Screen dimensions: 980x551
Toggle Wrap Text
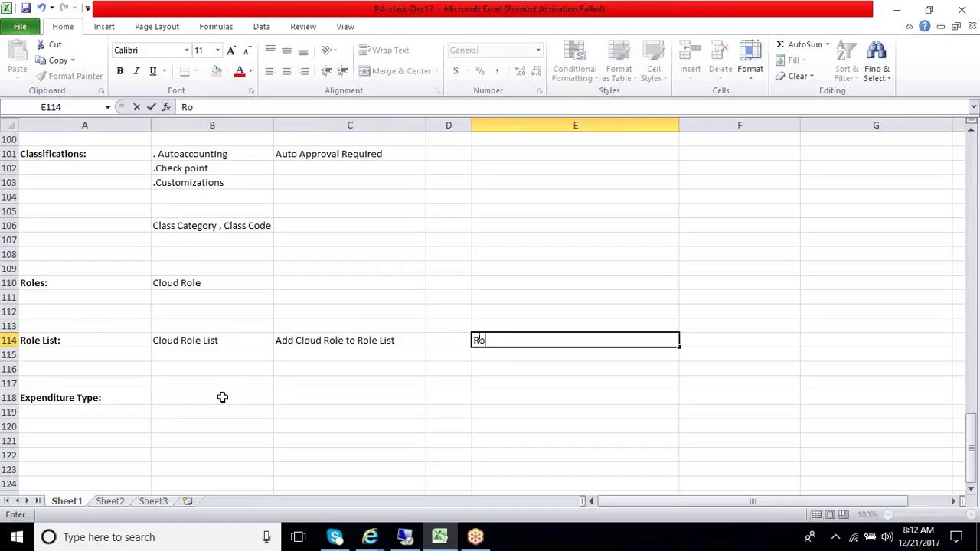(x=384, y=51)
